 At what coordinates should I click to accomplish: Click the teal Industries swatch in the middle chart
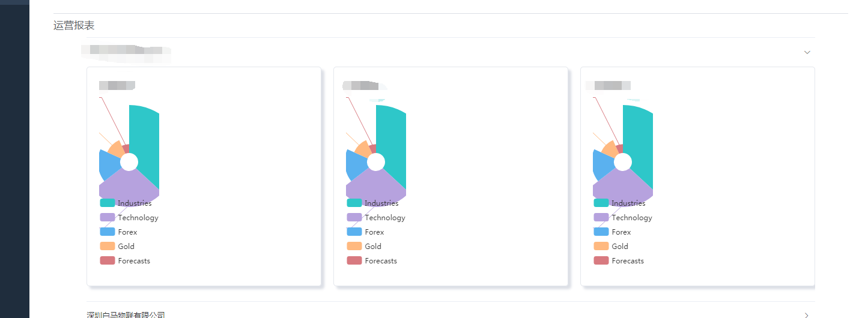(354, 203)
